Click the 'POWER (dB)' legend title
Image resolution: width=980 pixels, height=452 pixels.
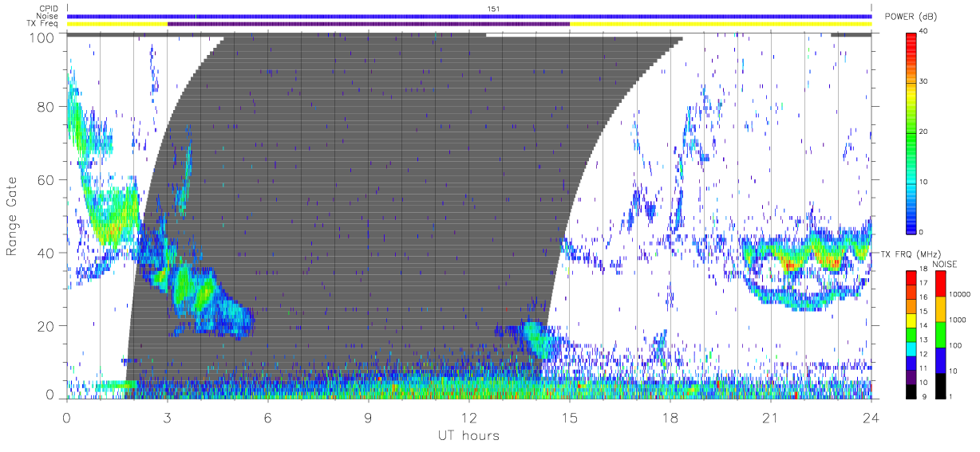pyautogui.click(x=911, y=17)
